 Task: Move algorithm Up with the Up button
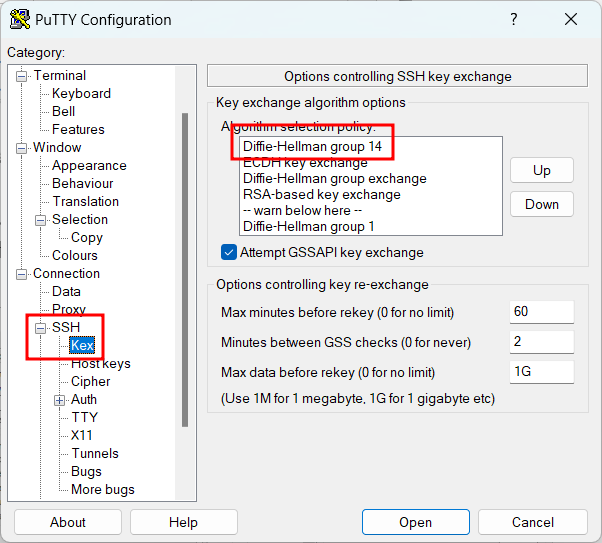click(x=542, y=170)
